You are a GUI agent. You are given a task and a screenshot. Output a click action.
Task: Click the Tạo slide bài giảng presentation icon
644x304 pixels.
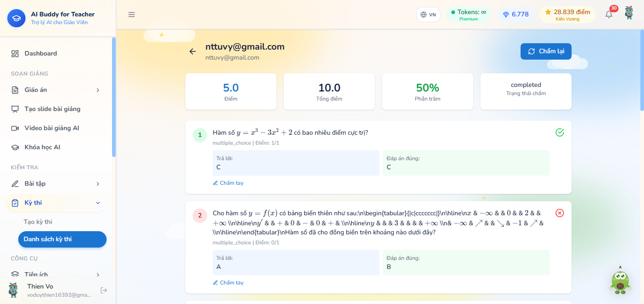(x=15, y=109)
